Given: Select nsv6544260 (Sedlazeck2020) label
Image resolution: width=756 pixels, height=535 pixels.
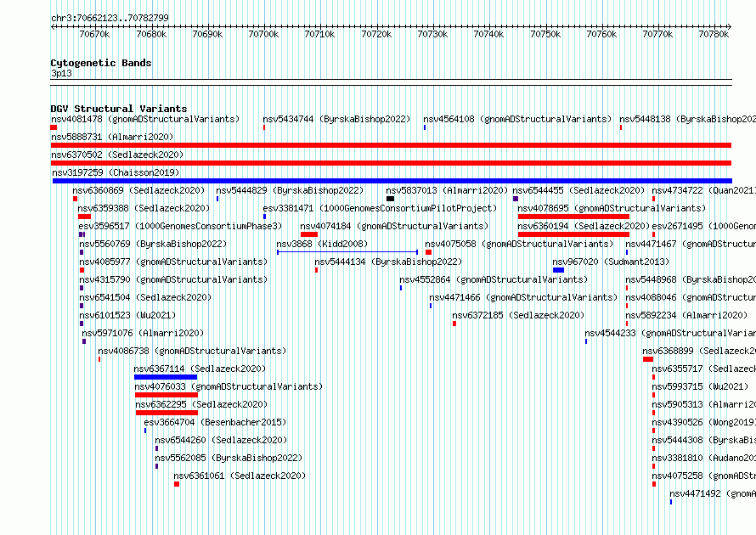Looking at the screenshot, I should point(221,440).
